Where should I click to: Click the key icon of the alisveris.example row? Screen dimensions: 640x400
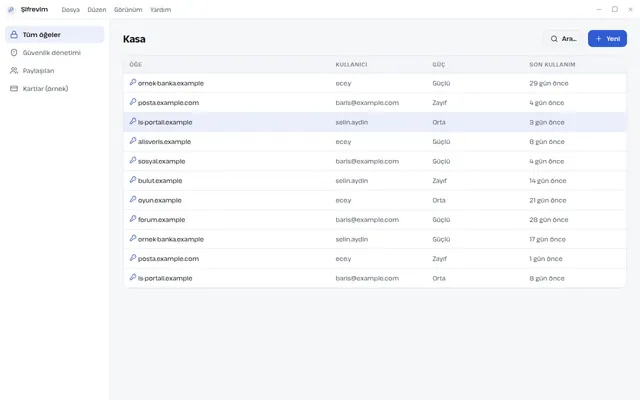click(x=133, y=141)
